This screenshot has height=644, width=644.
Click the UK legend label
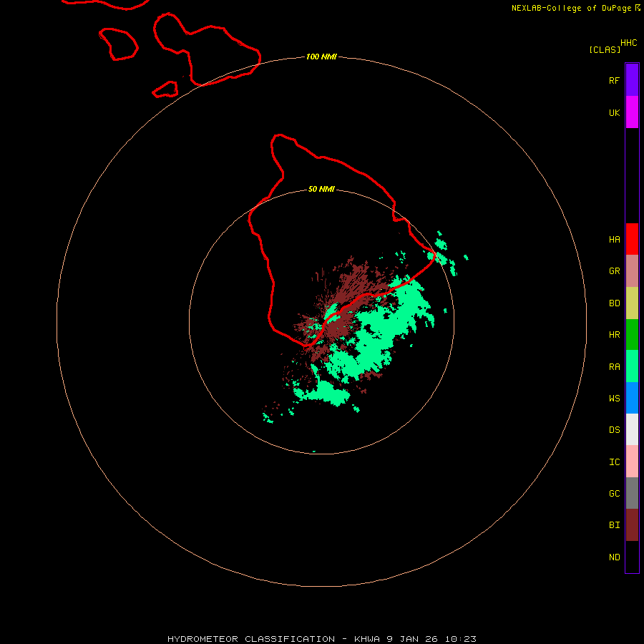tap(614, 112)
